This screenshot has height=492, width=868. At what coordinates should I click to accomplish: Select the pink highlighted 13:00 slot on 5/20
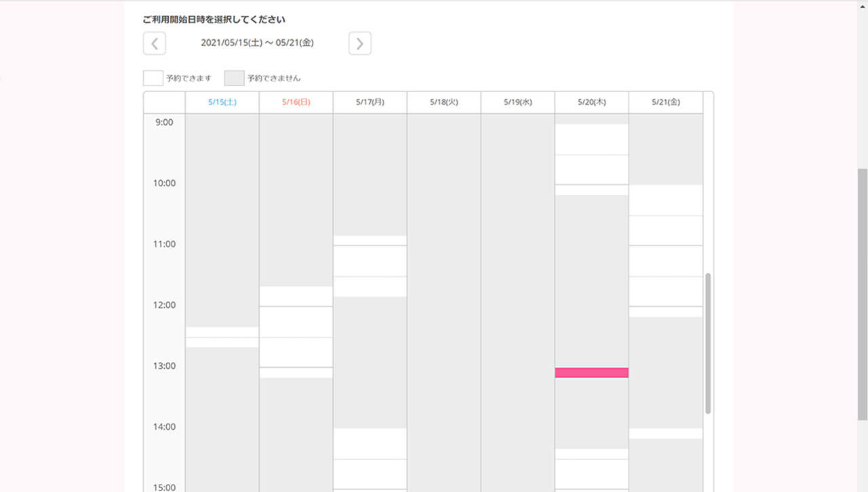(x=591, y=373)
